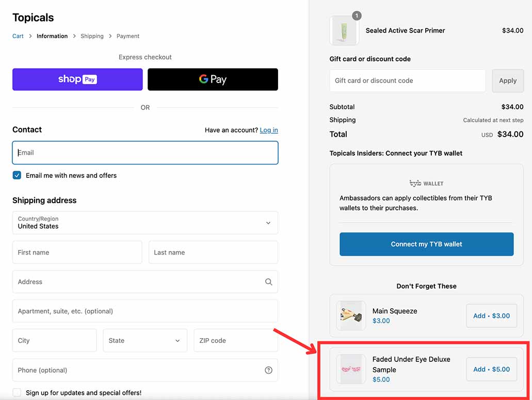The image size is (532, 400).
Task: Click the Phone (optional) field
Action: [x=145, y=370]
